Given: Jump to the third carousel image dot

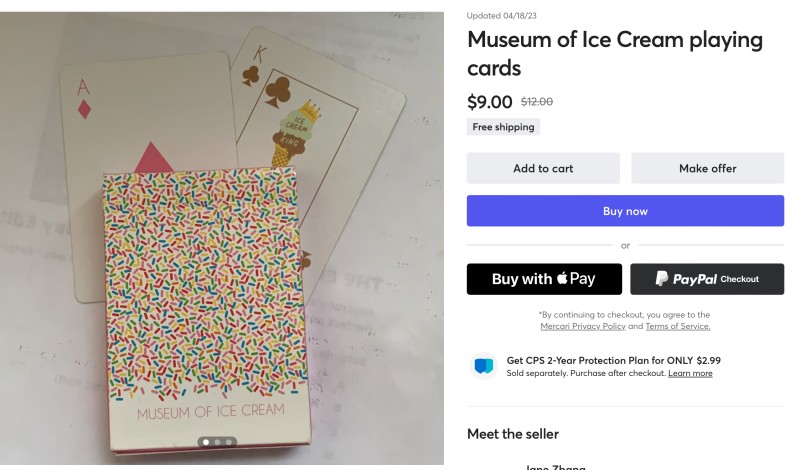Looking at the screenshot, I should [x=228, y=441].
